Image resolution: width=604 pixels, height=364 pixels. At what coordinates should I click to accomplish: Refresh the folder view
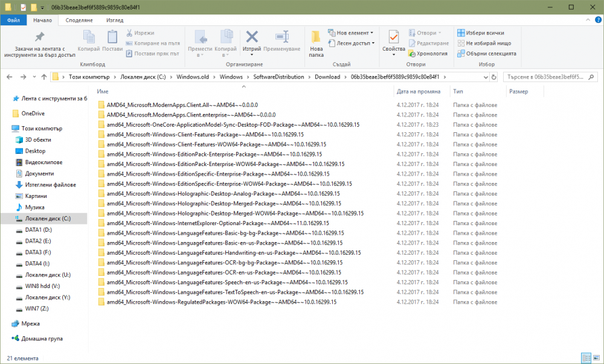[494, 77]
